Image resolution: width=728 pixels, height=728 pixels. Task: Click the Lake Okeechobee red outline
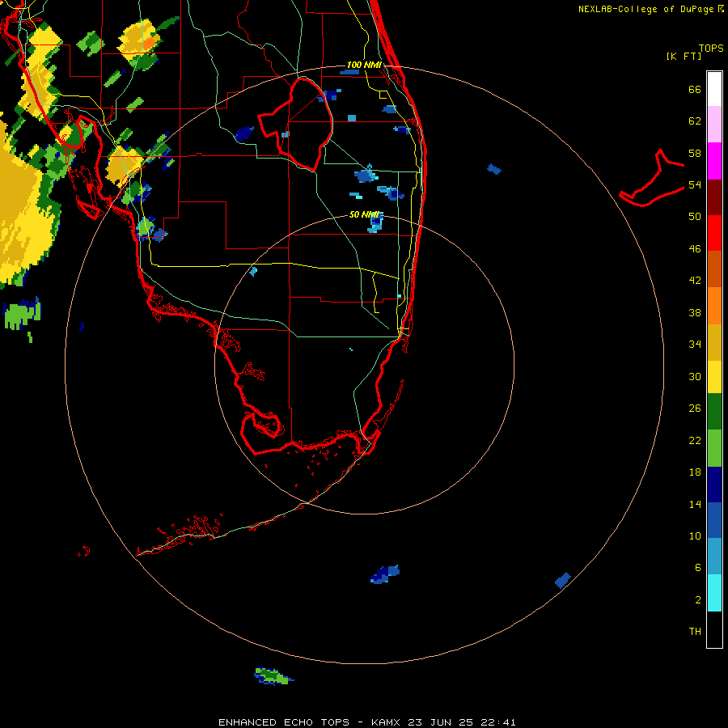tap(296, 124)
